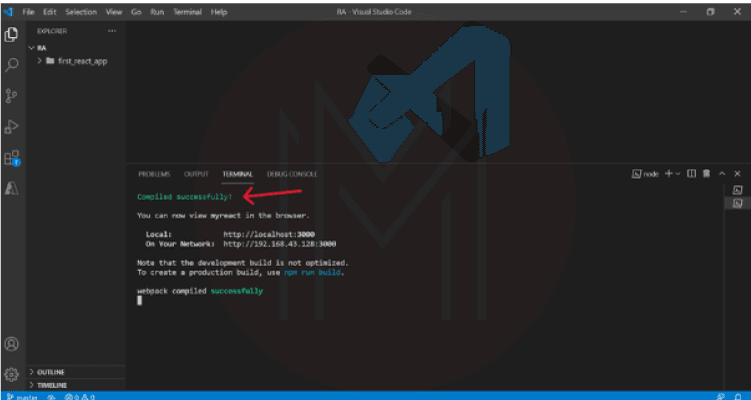Open Explorer more actions ellipsis

[112, 31]
